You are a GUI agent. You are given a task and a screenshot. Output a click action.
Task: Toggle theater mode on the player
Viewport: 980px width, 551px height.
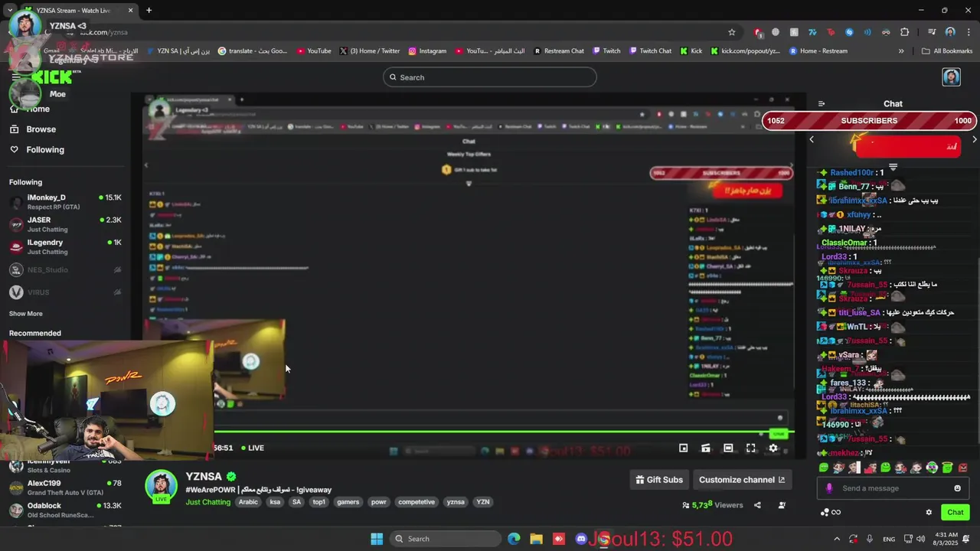728,448
